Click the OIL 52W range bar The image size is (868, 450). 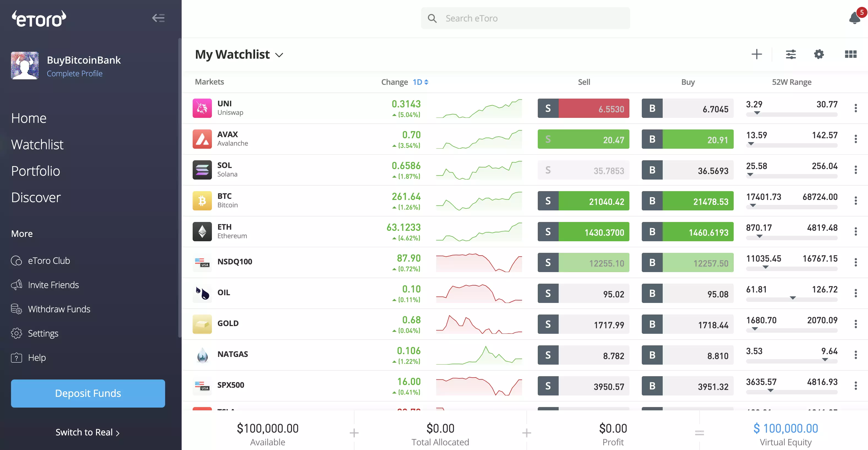pos(791,299)
